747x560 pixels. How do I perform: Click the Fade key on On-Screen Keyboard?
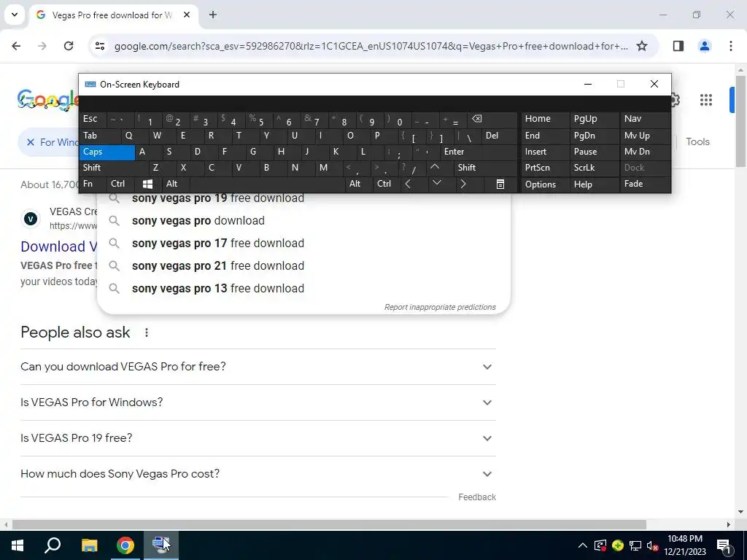point(645,184)
